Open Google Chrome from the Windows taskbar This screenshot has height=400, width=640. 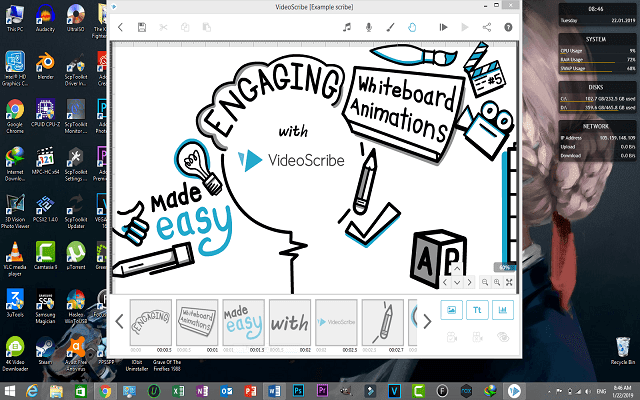coord(105,389)
